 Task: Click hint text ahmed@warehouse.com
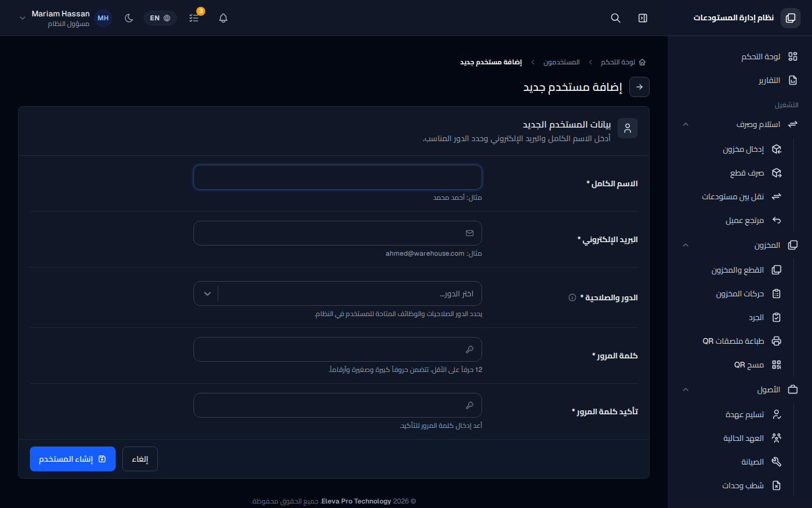pyautogui.click(x=425, y=253)
